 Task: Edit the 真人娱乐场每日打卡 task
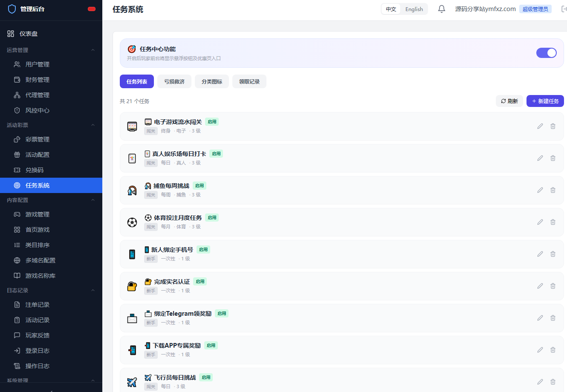tap(540, 158)
